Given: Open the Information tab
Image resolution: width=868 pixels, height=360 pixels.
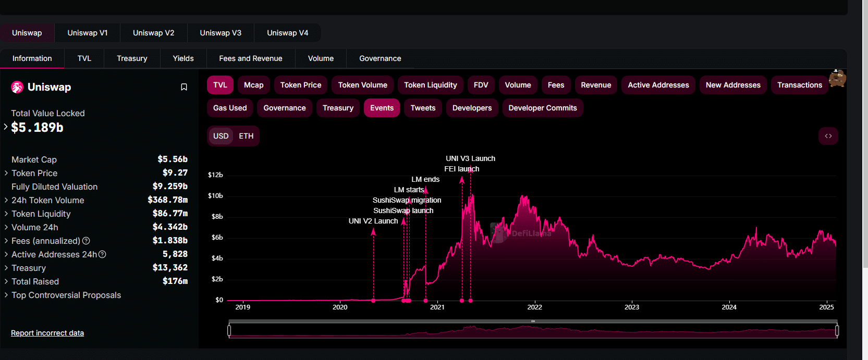Looking at the screenshot, I should pos(32,58).
